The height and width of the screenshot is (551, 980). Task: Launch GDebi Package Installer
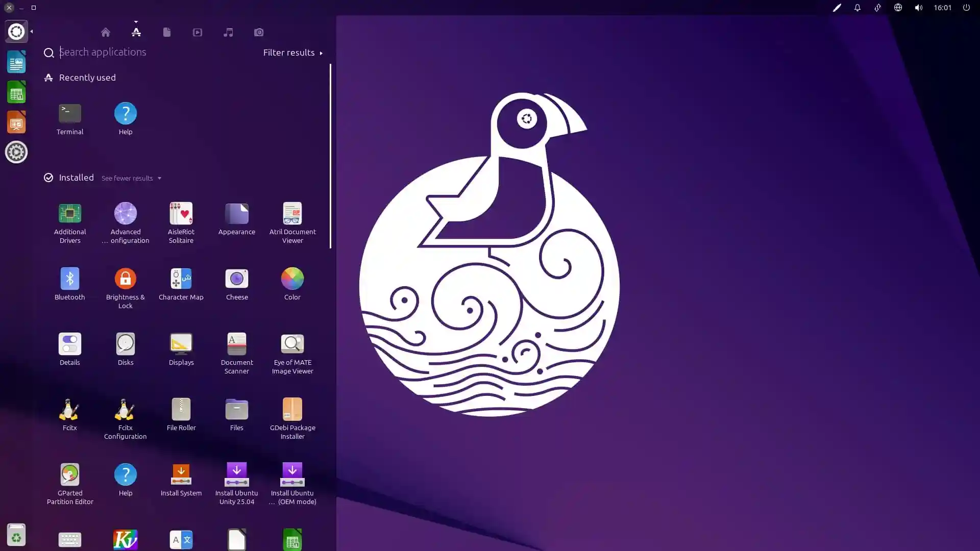(292, 409)
